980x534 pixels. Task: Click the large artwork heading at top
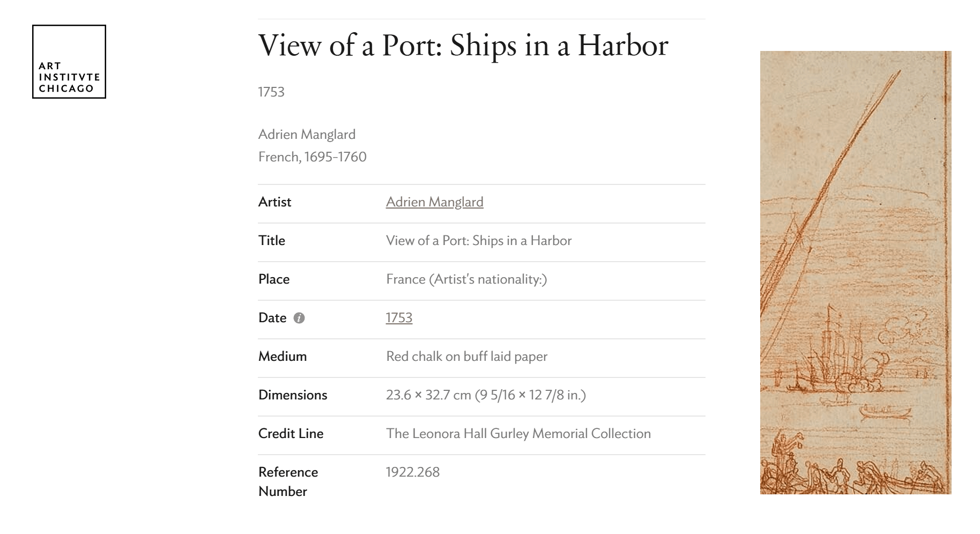click(463, 45)
